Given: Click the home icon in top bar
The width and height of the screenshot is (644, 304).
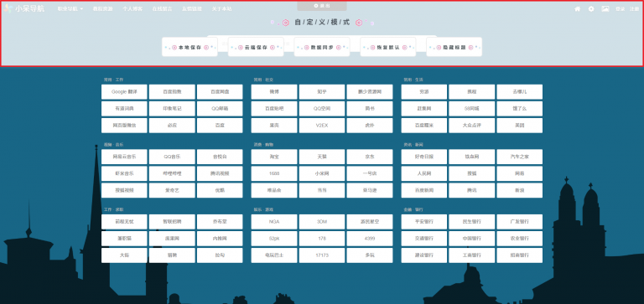Looking at the screenshot, I should pos(578,8).
